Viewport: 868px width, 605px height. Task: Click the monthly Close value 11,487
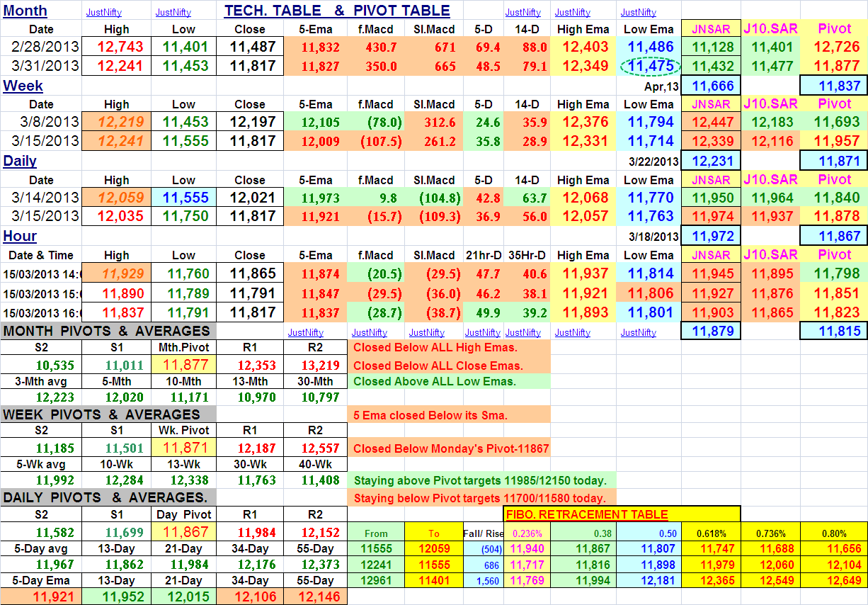[x=250, y=47]
